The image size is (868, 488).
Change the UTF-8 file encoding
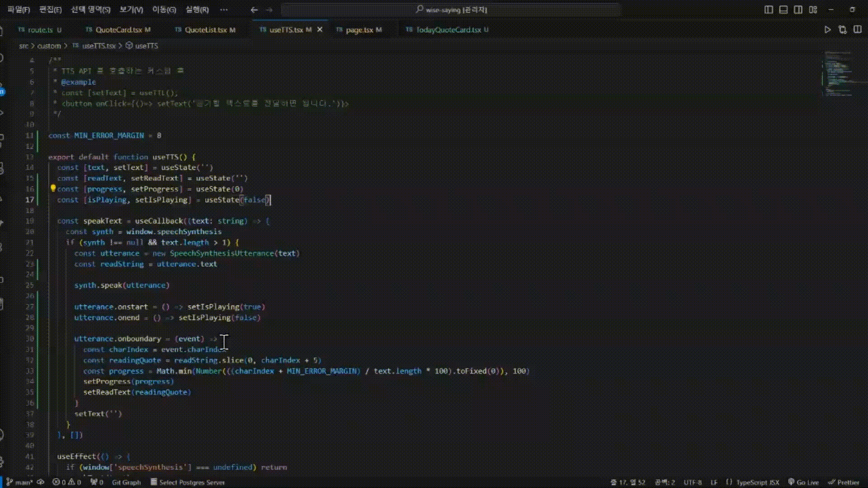tap(693, 482)
